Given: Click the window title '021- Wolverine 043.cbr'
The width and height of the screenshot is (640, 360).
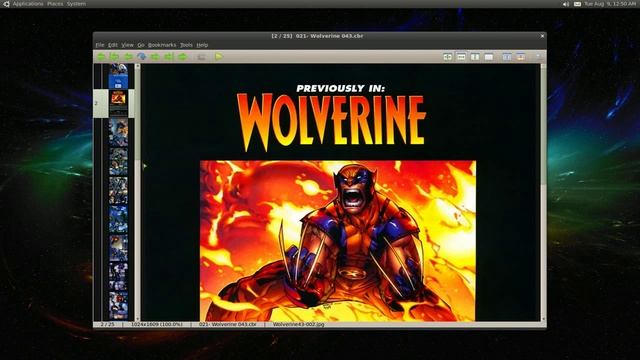Looking at the screenshot, I should [x=329, y=36].
